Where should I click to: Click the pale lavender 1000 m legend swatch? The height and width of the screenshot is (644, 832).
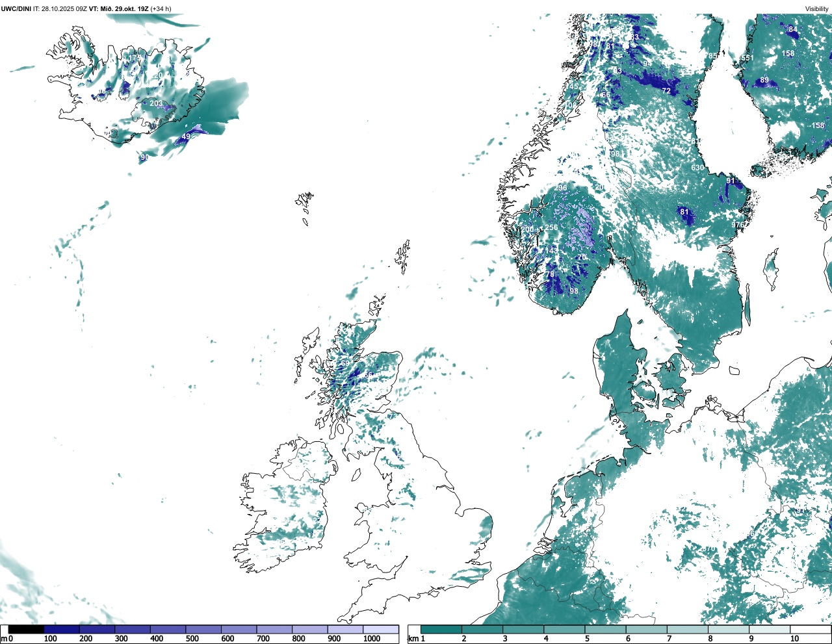(380, 629)
